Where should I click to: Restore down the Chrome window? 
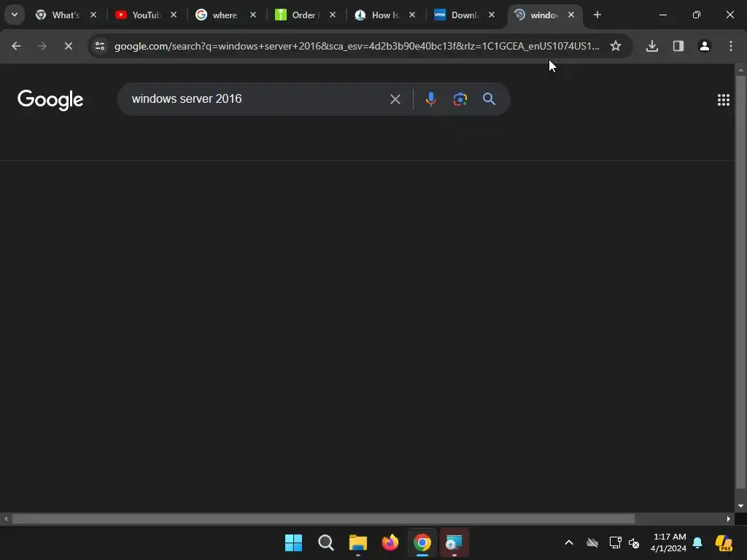pos(697,15)
